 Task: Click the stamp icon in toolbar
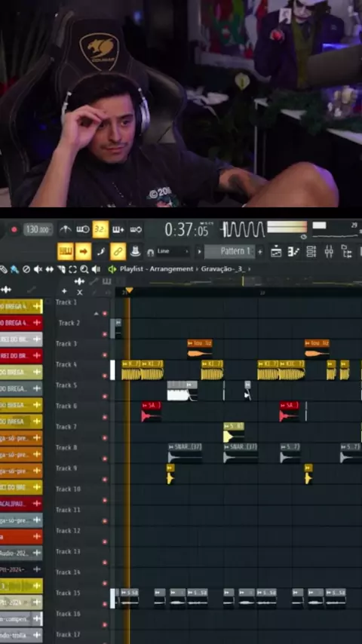[135, 251]
